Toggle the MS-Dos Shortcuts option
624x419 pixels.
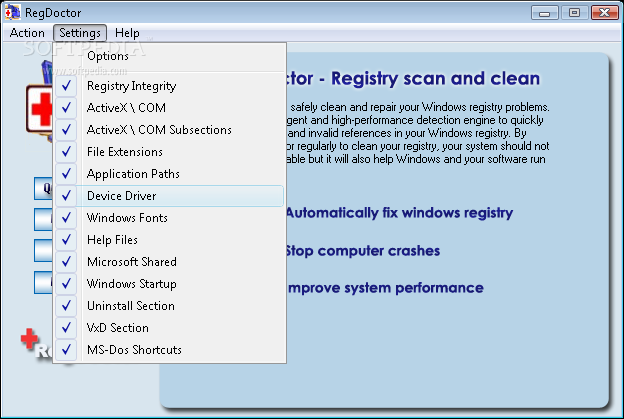[170, 350]
